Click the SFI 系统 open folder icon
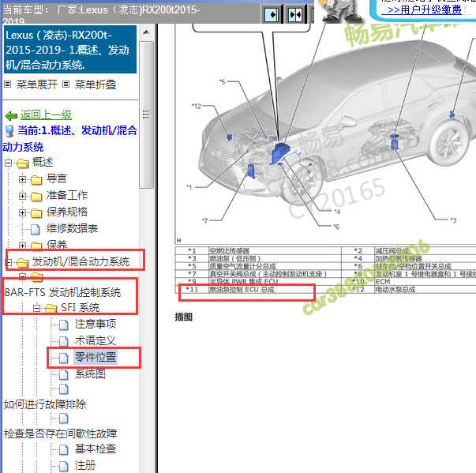The height and width of the screenshot is (473, 476). coord(51,309)
